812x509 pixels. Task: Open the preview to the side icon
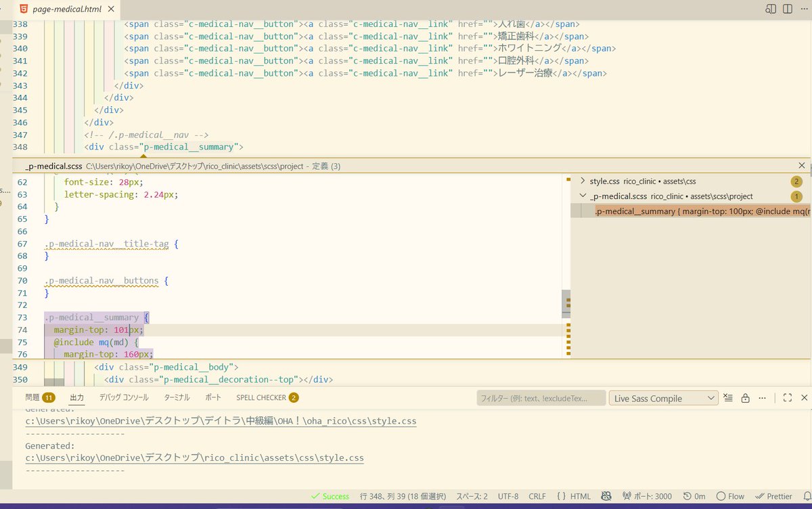pos(771,9)
